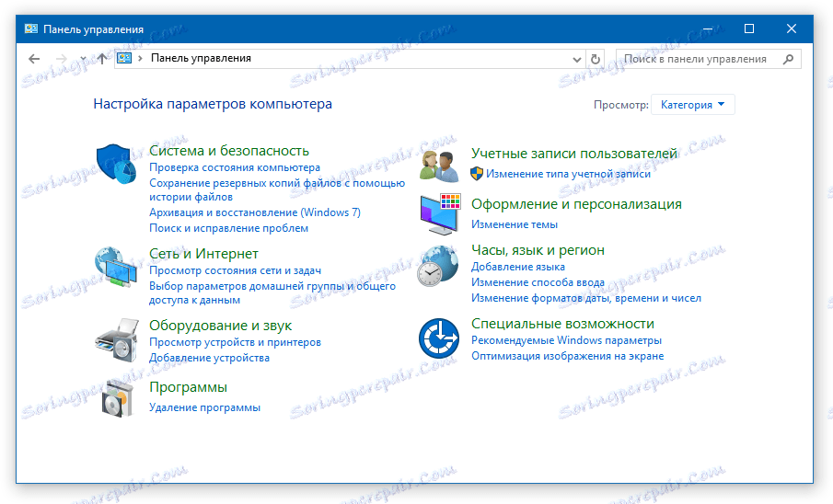
Task: Click Изменение темы link
Action: click(515, 224)
